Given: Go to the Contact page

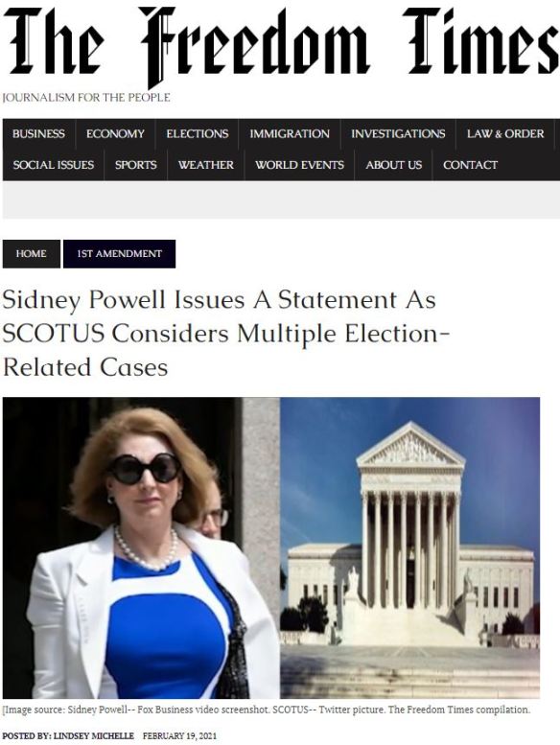Looking at the screenshot, I should (x=470, y=165).
